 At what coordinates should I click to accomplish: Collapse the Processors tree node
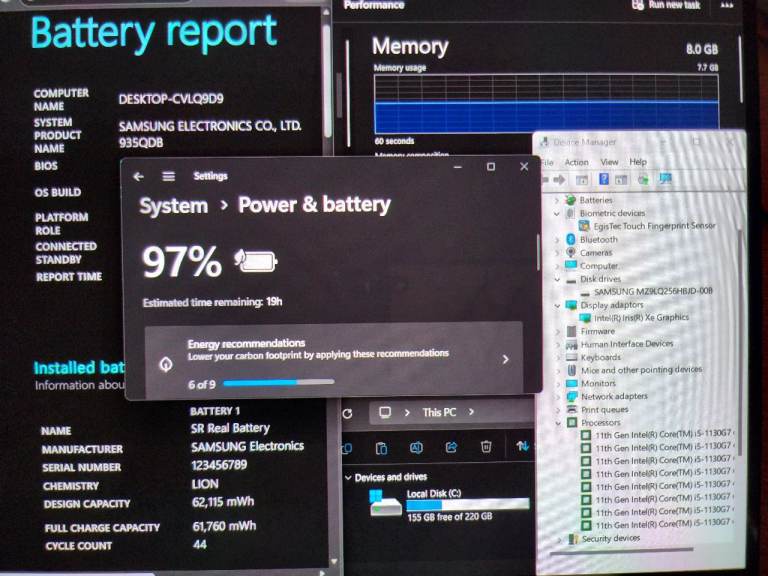point(558,423)
